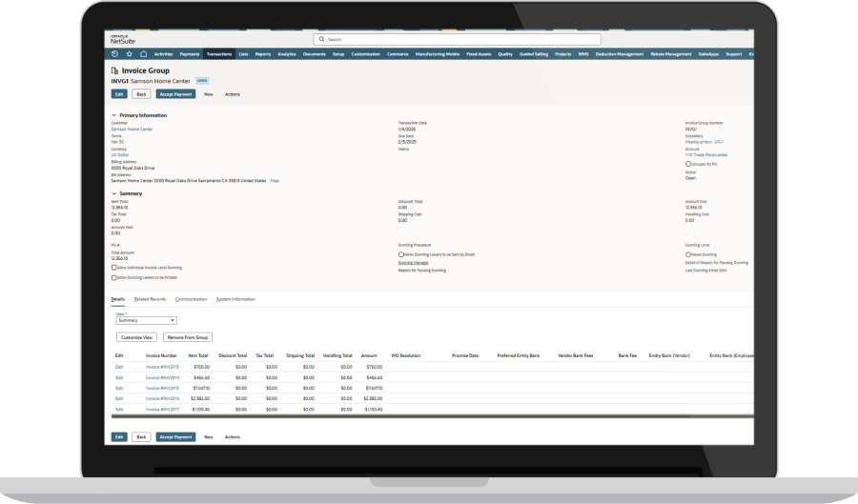
Task: Collapse the Primary Information section
Action: click(114, 115)
